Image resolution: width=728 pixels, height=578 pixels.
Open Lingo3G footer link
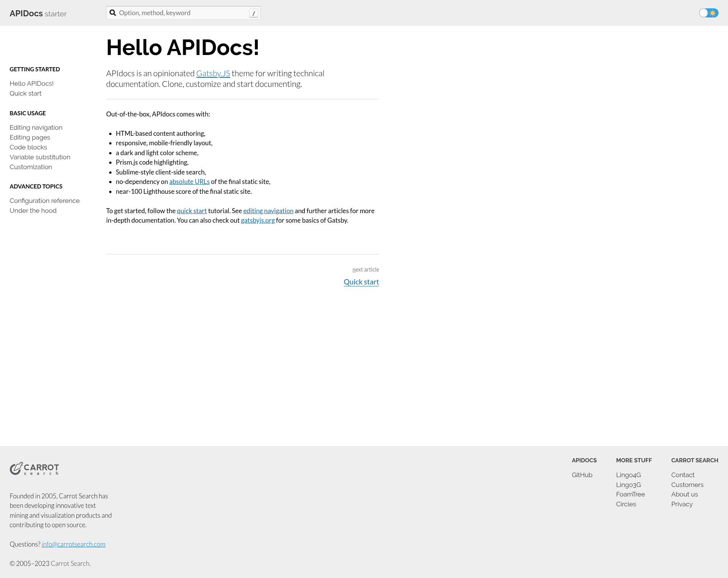click(x=629, y=485)
